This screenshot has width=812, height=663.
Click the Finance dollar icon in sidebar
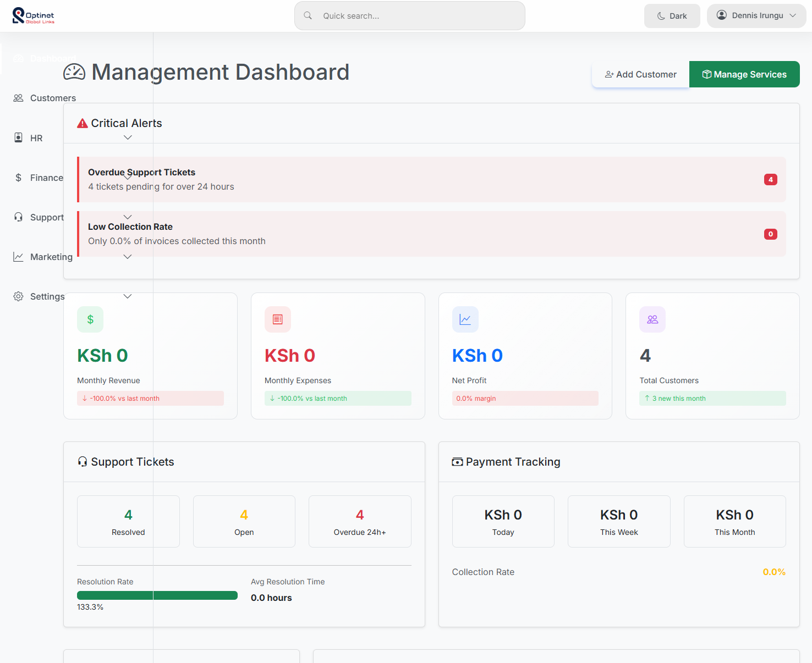click(x=18, y=178)
